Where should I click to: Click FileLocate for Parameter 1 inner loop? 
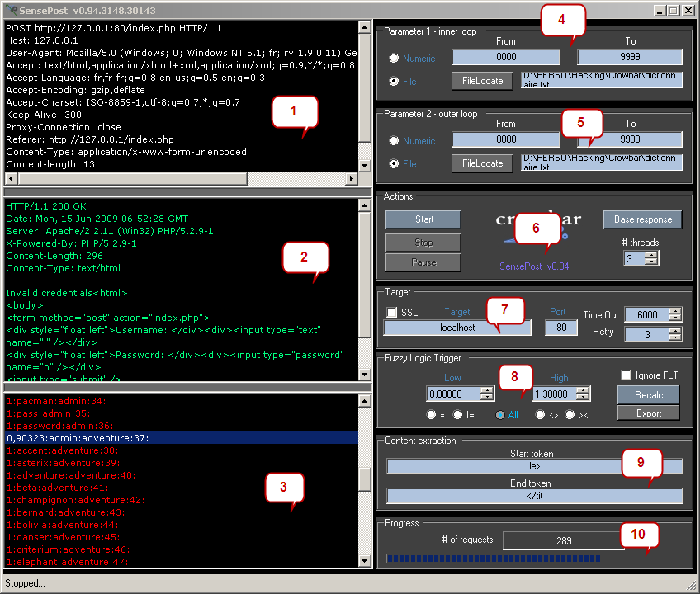tap(482, 81)
